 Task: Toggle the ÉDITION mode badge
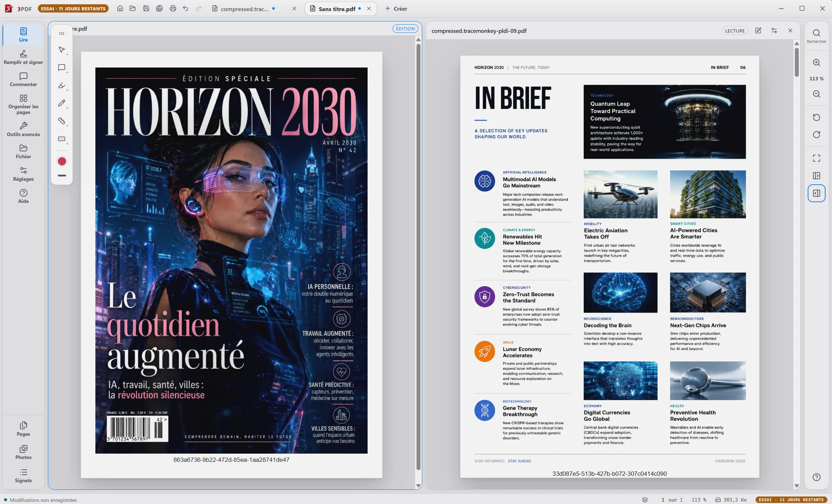[405, 29]
